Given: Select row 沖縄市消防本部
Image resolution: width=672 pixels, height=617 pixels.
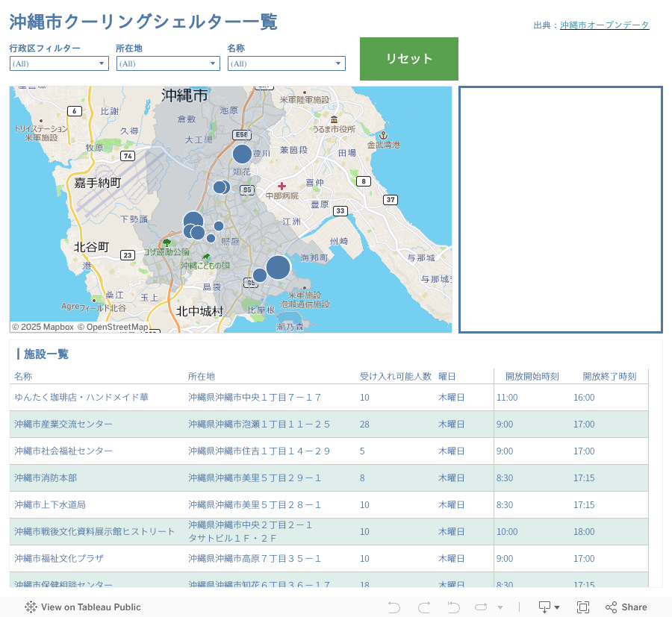Looking at the screenshot, I should click(x=329, y=477).
